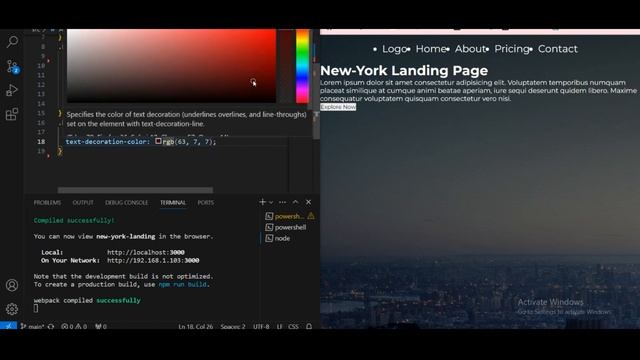
Task: Create a new terminal with plus icon
Action: pos(262,202)
